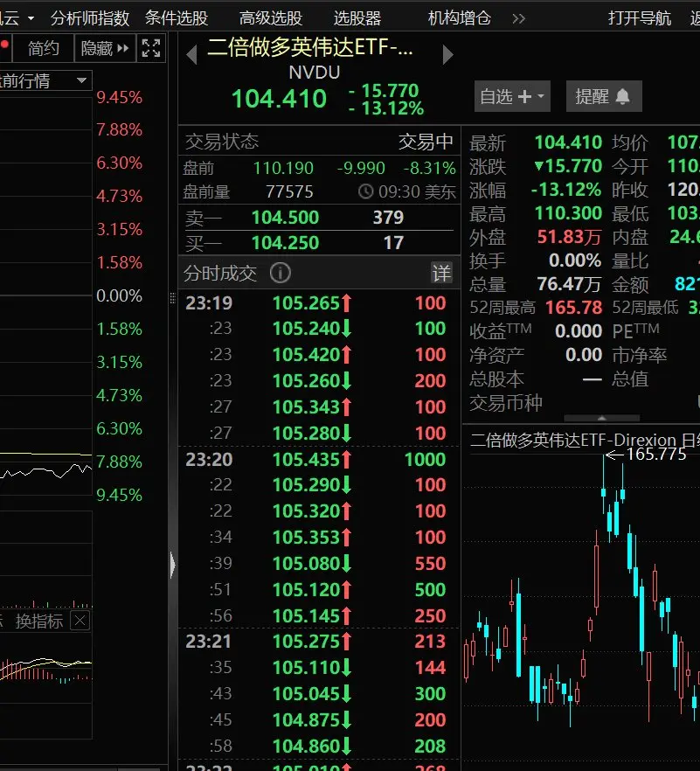Click the 卖一 price 104.500
The image size is (700, 771).
tap(285, 218)
